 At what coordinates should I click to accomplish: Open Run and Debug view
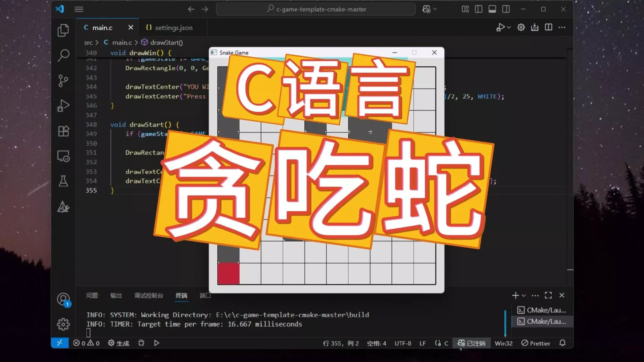[63, 106]
